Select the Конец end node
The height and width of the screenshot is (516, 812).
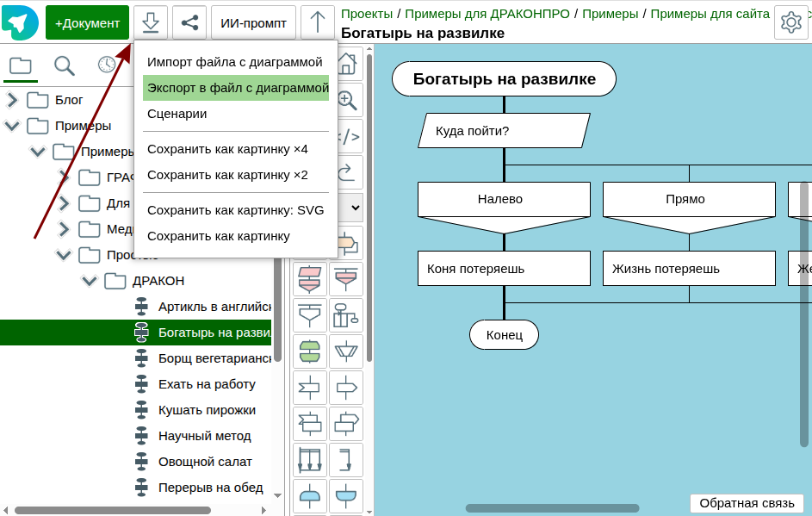(504, 335)
